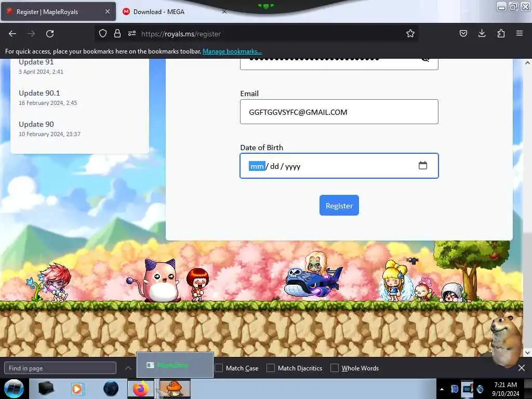Open the Update 91 news link
The height and width of the screenshot is (399, 532).
click(36, 62)
